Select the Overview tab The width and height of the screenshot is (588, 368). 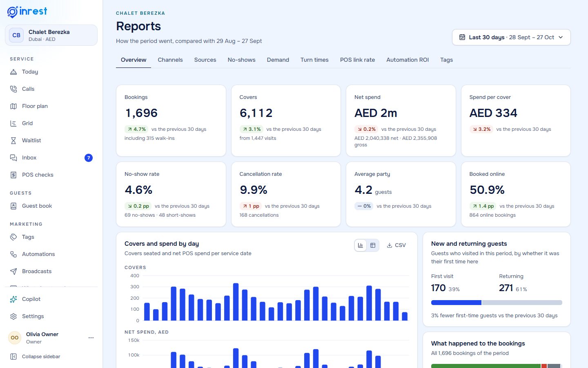click(134, 60)
